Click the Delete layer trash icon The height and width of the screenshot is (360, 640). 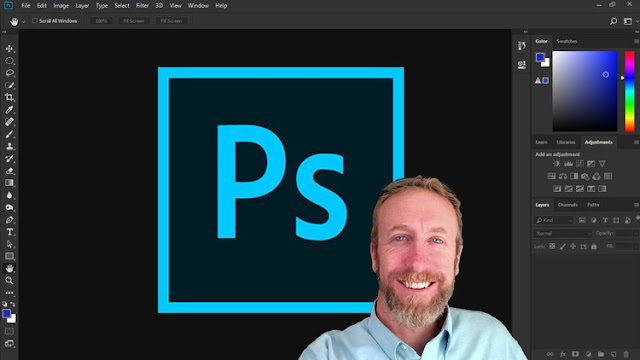[x=626, y=354]
